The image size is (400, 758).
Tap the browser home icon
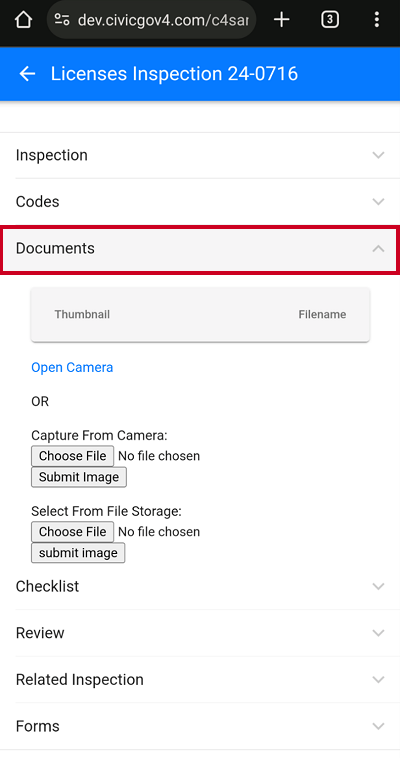point(23,20)
